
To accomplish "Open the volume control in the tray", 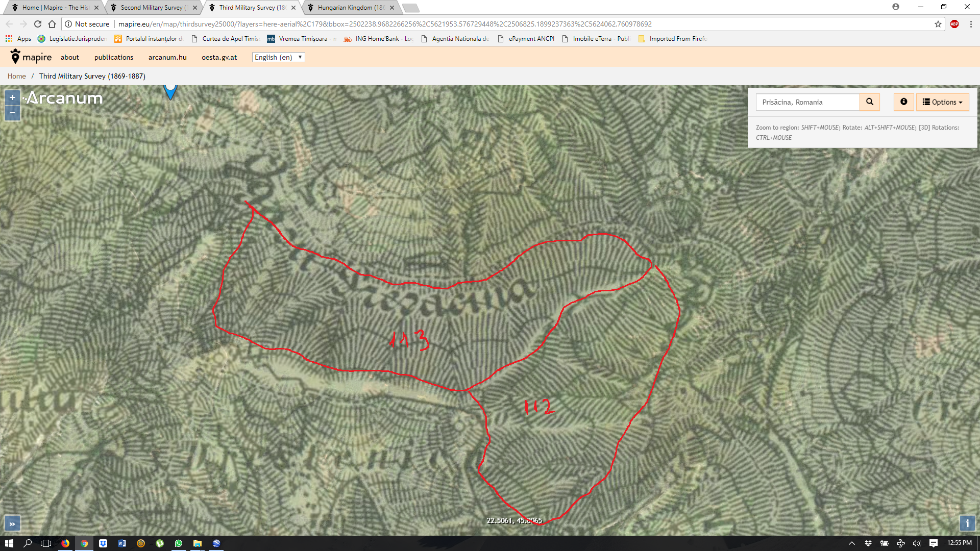I will [x=917, y=543].
